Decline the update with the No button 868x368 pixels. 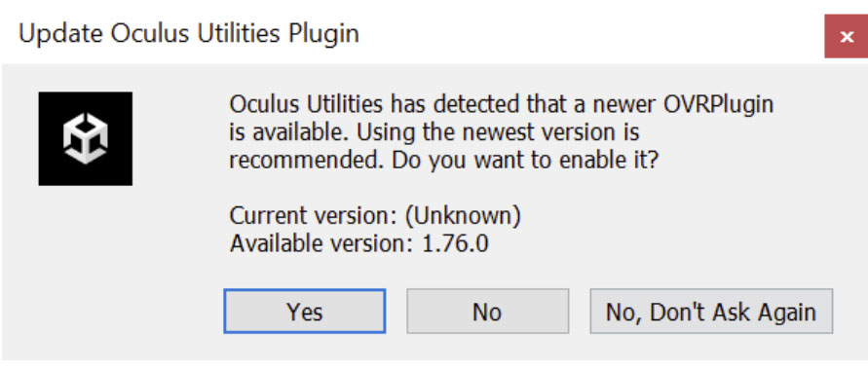(488, 311)
